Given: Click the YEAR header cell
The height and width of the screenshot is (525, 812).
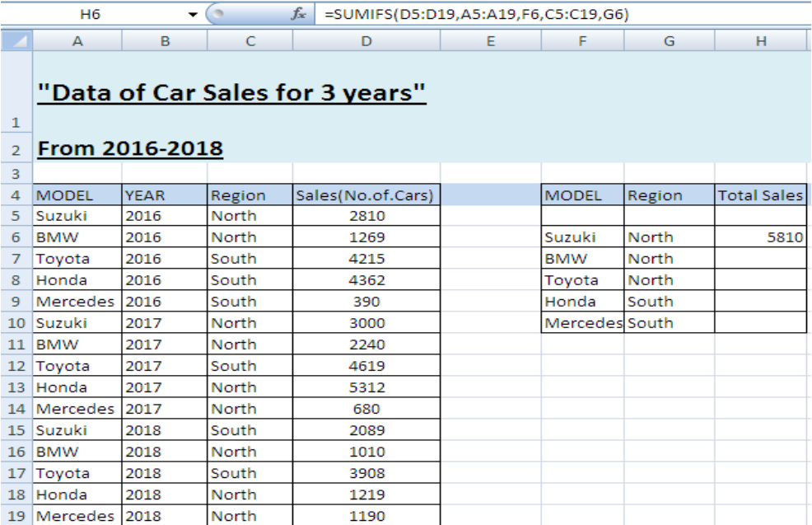Looking at the screenshot, I should 165,195.
